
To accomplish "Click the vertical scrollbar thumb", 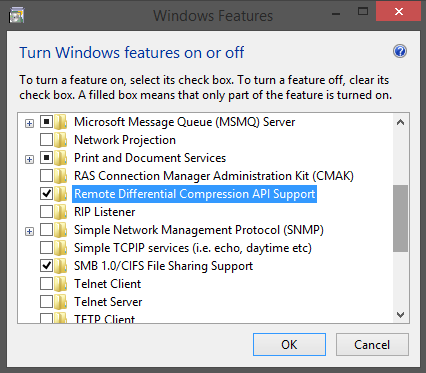I will 400,218.
